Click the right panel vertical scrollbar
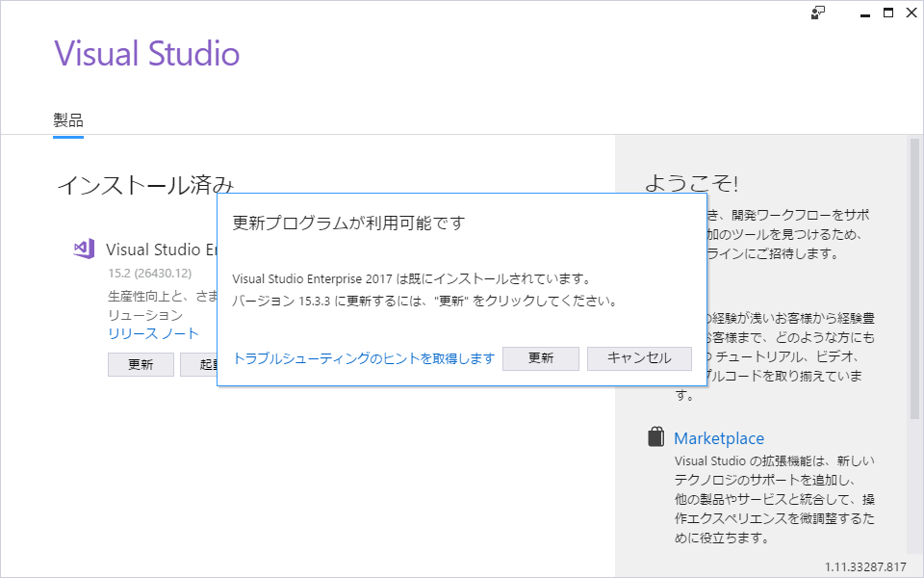Viewport: 924px width, 578px height. pyautogui.click(x=914, y=277)
